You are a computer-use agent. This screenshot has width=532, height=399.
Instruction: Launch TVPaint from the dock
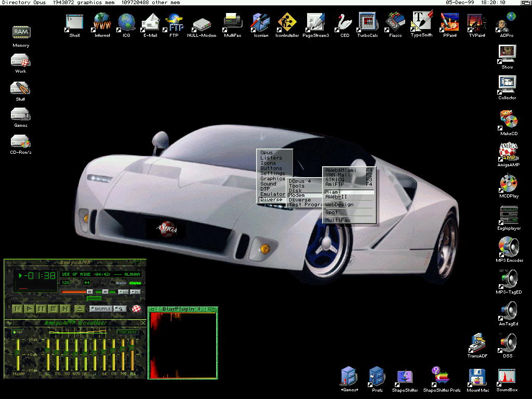[x=476, y=23]
